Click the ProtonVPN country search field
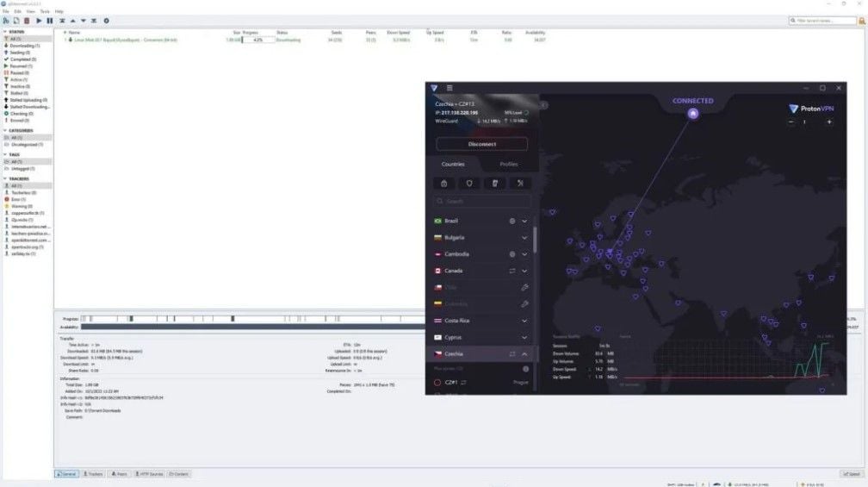This screenshot has width=868, height=487. (x=482, y=201)
